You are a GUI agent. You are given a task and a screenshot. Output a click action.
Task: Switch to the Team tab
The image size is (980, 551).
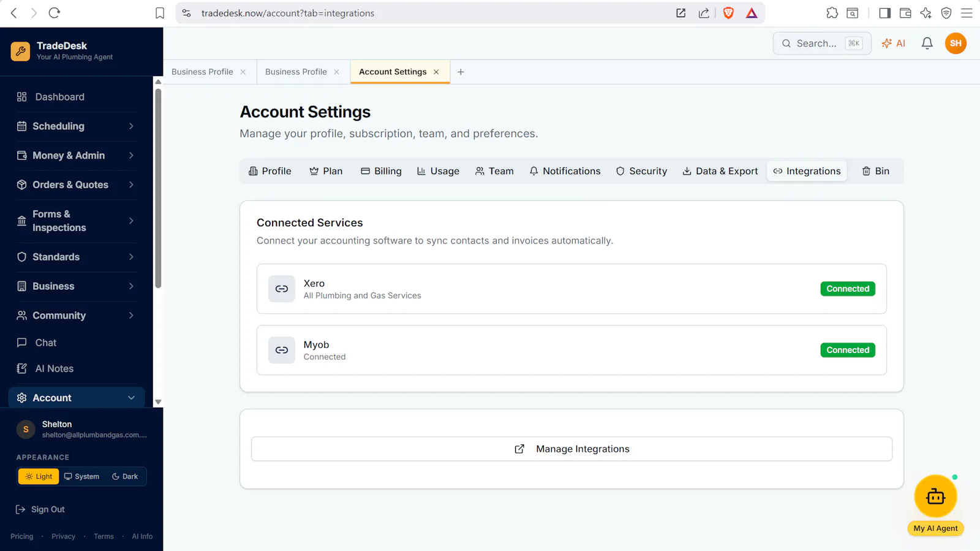click(494, 171)
